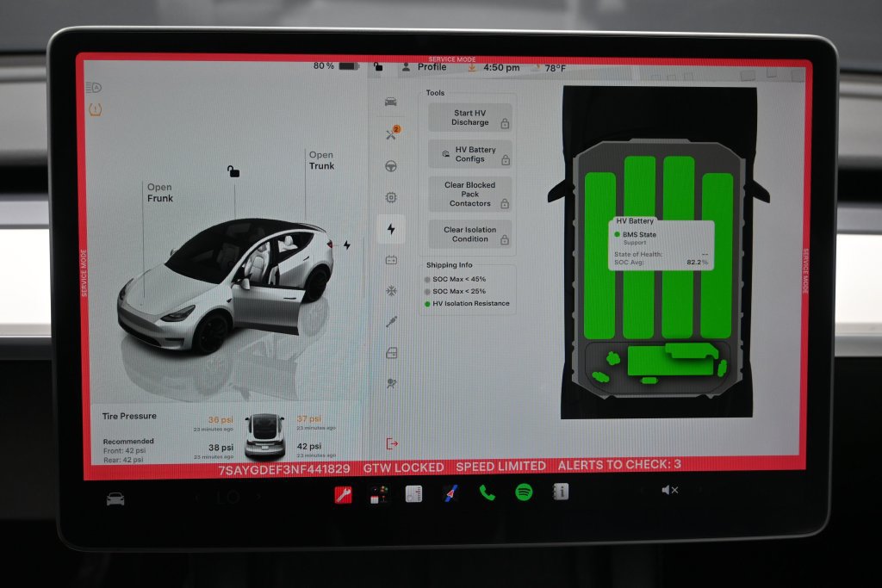Click the Clear Isolation Condition button

[470, 234]
